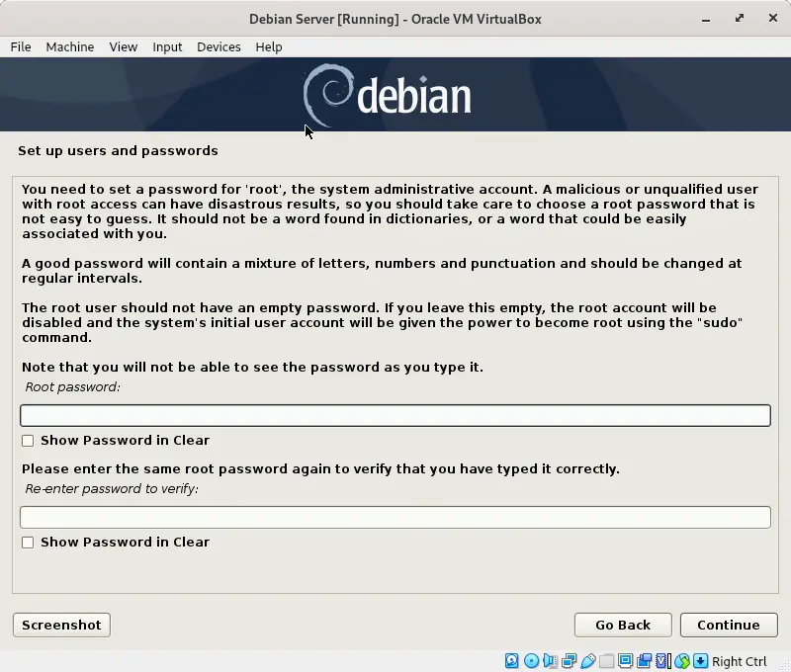
Task: Click the display monitor status icon
Action: pyautogui.click(x=626, y=661)
